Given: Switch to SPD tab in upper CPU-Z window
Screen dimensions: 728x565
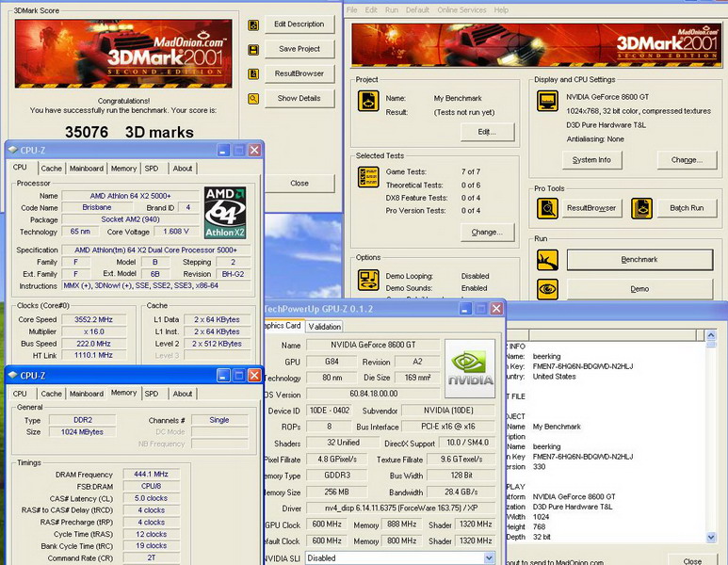Looking at the screenshot, I should [x=152, y=169].
